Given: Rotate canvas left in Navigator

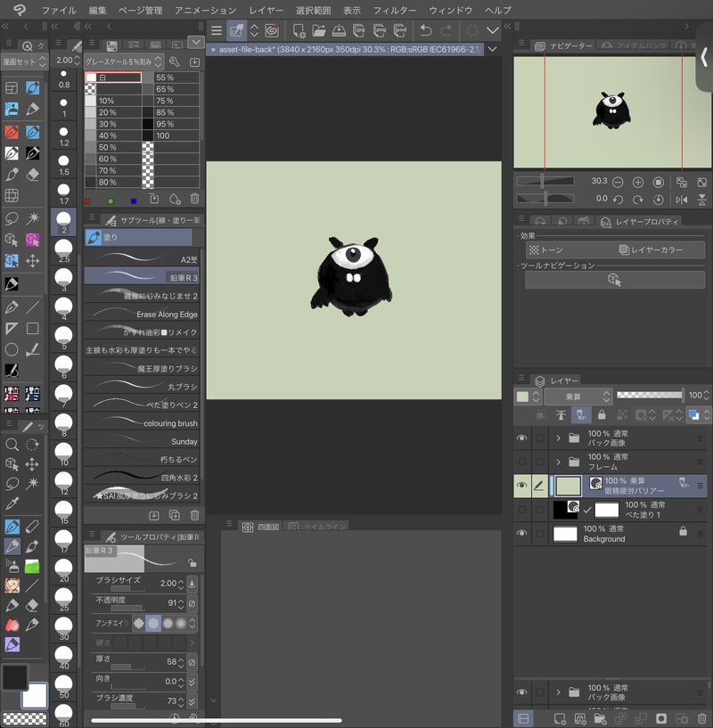Looking at the screenshot, I should (x=618, y=200).
